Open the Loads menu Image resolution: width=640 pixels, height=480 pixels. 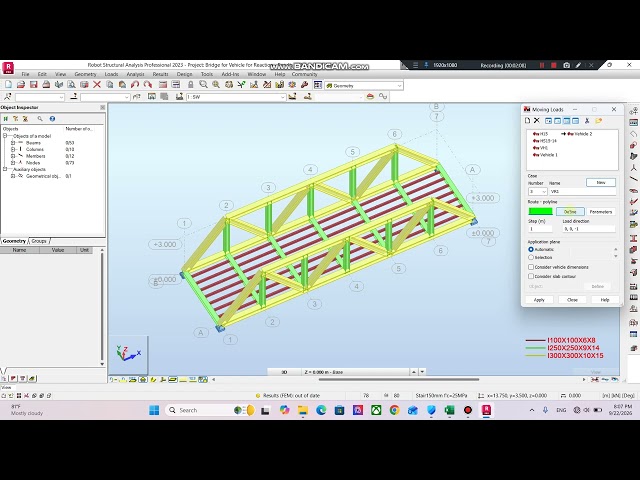[111, 74]
